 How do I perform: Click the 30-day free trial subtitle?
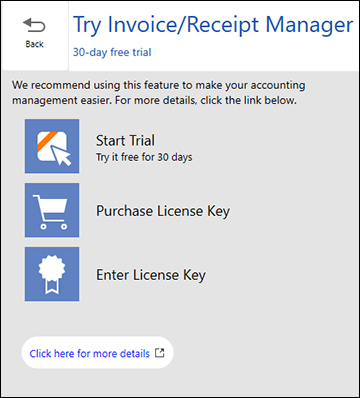click(x=112, y=52)
